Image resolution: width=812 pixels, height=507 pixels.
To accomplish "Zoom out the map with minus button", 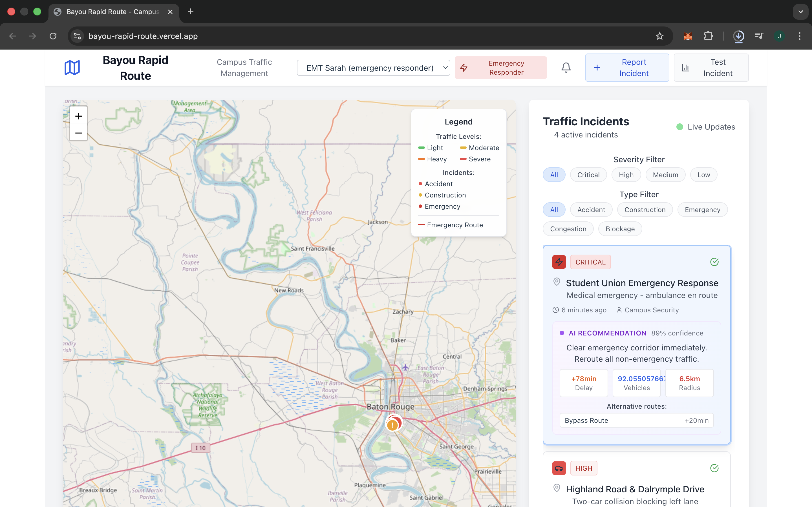I will (78, 133).
